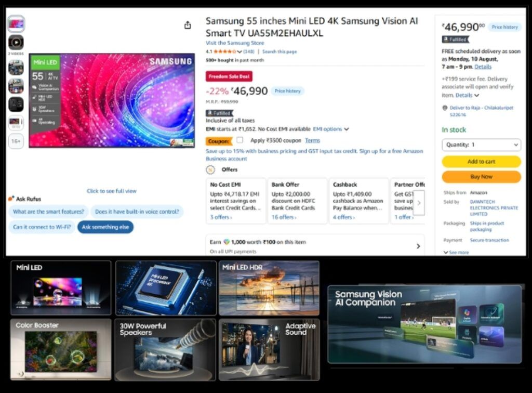Click the Freedom Sale Deal badge
The width and height of the screenshot is (532, 393).
tap(229, 76)
